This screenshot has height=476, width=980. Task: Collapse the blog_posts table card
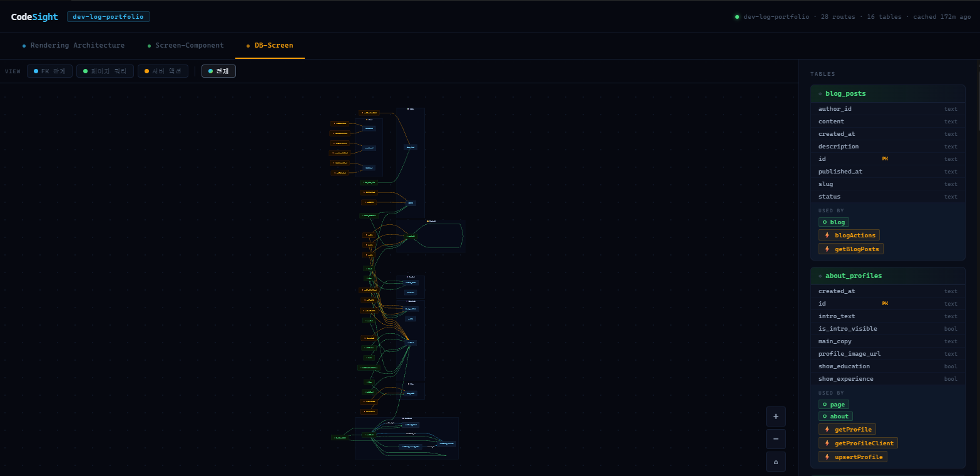pos(888,93)
